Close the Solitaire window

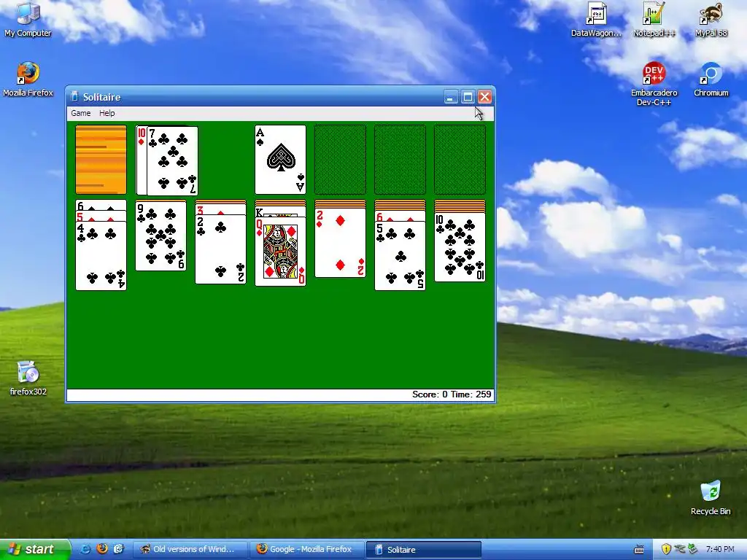pos(484,97)
